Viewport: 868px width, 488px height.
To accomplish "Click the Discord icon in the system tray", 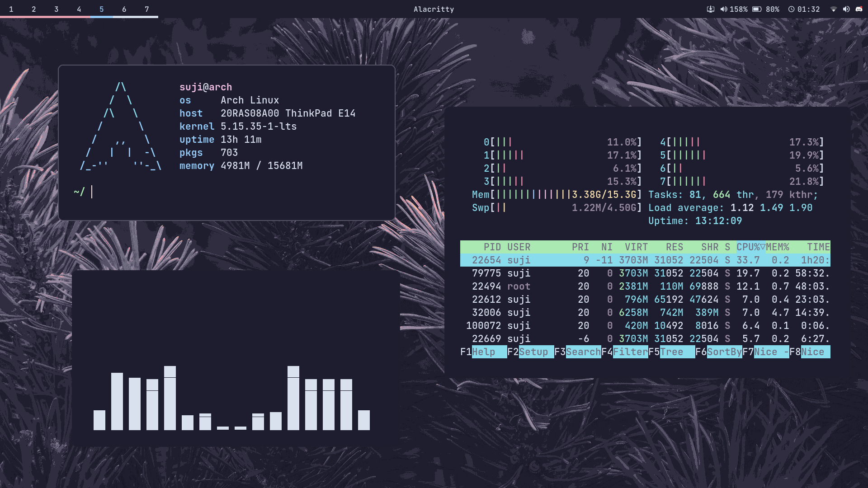I will click(x=858, y=9).
